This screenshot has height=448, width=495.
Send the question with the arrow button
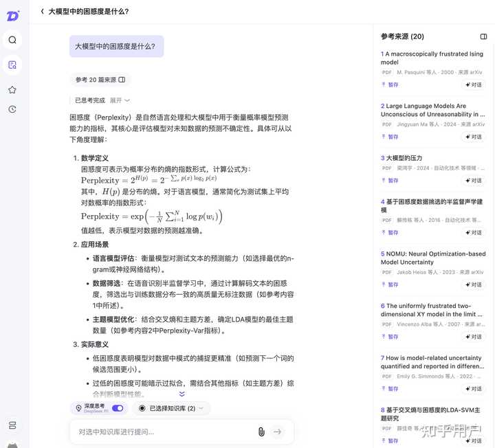pos(278,432)
